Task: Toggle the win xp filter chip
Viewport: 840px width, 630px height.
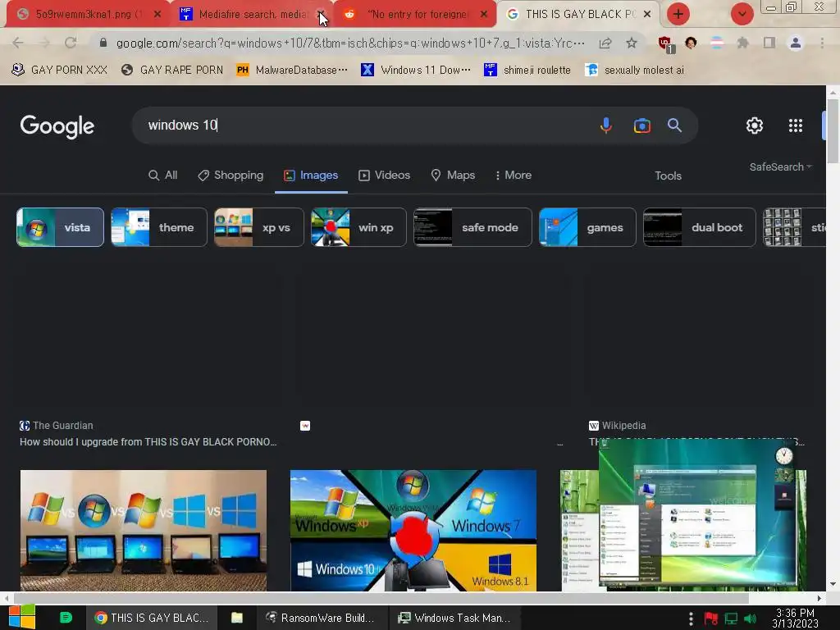Action: [x=359, y=227]
